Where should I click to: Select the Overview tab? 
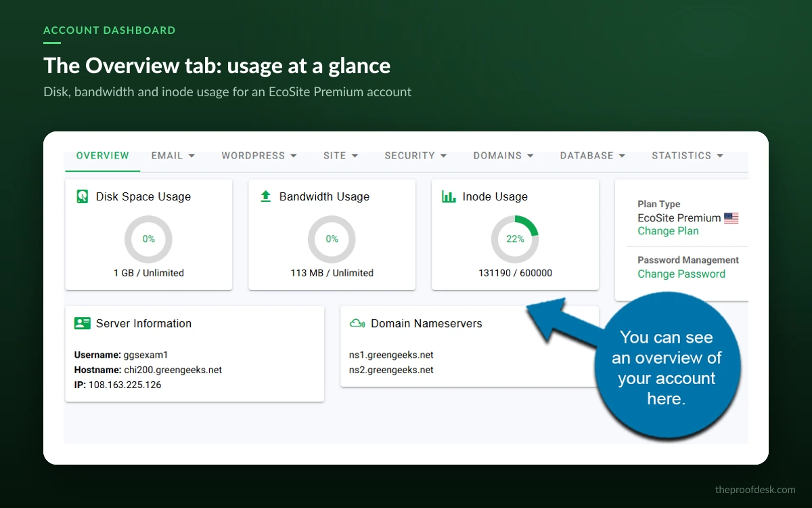pyautogui.click(x=103, y=155)
